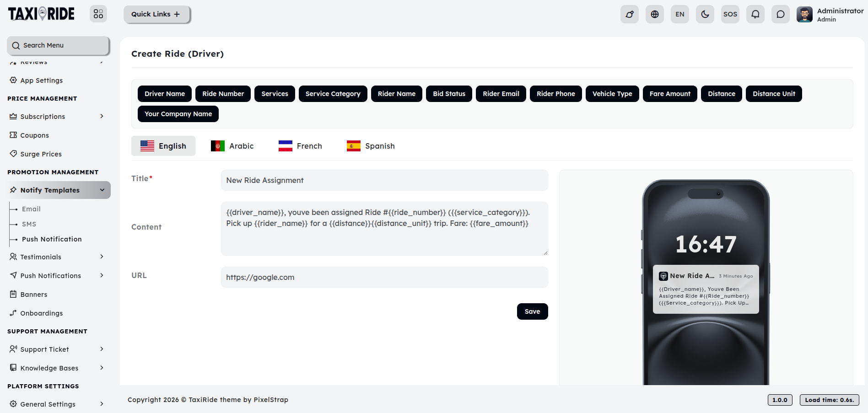The image size is (868, 413).
Task: Click the Content text area
Action: coord(384,229)
